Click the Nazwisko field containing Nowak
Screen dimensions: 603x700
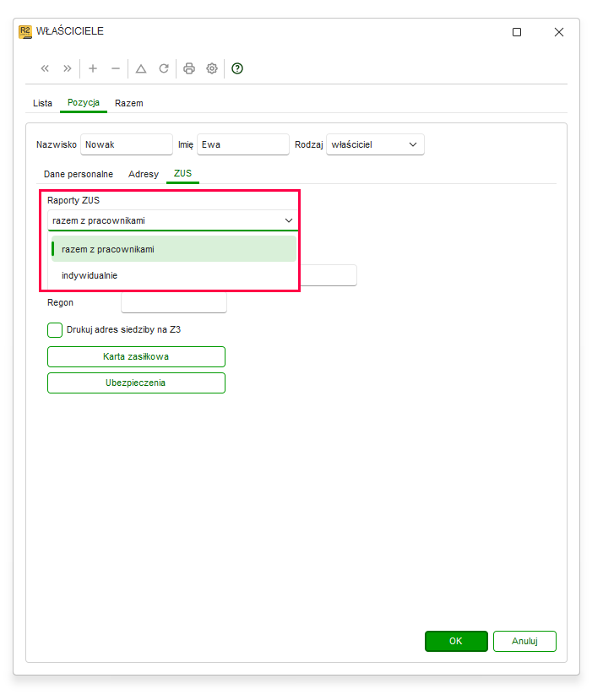(127, 144)
